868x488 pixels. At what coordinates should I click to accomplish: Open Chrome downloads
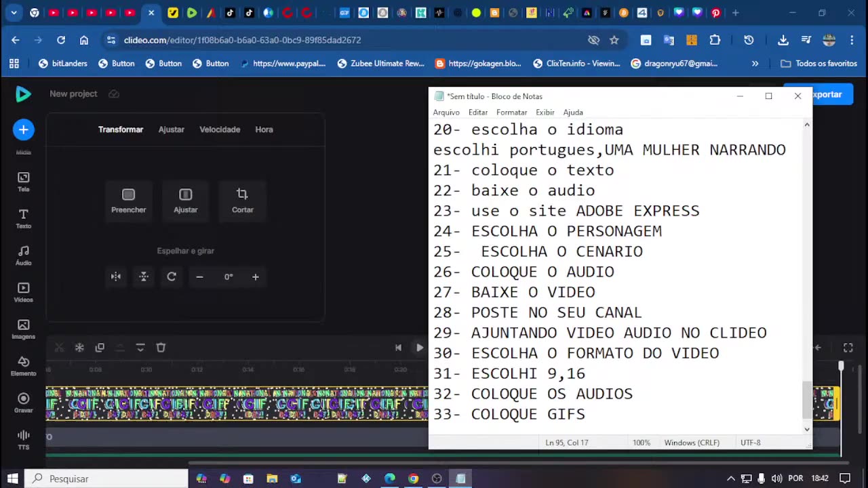point(783,40)
